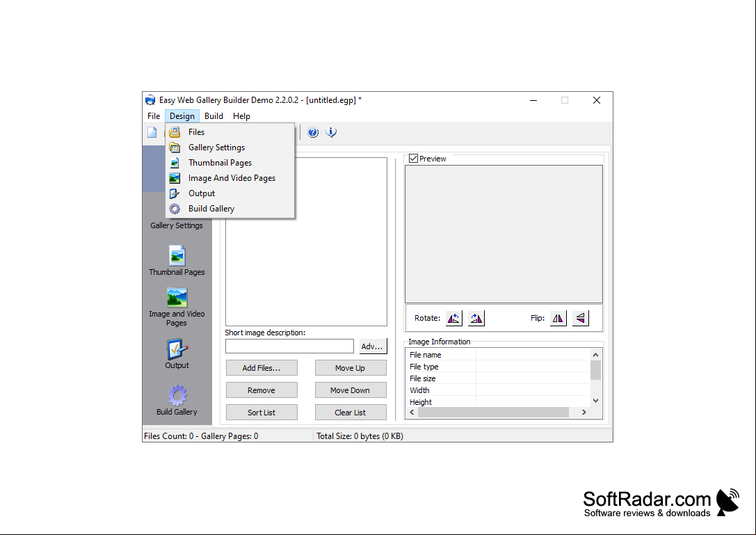The width and height of the screenshot is (756, 535).
Task: Select the File type row
Action: [x=498, y=367]
